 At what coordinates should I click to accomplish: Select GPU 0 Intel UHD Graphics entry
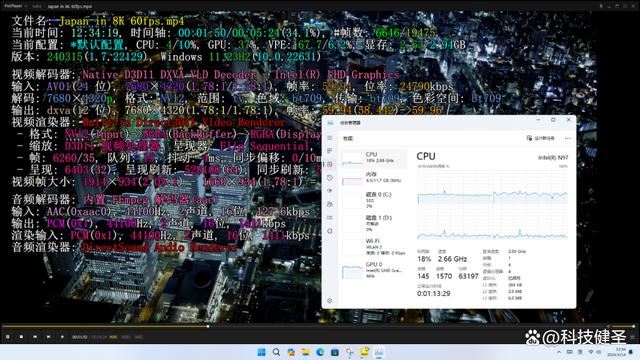pos(374,270)
